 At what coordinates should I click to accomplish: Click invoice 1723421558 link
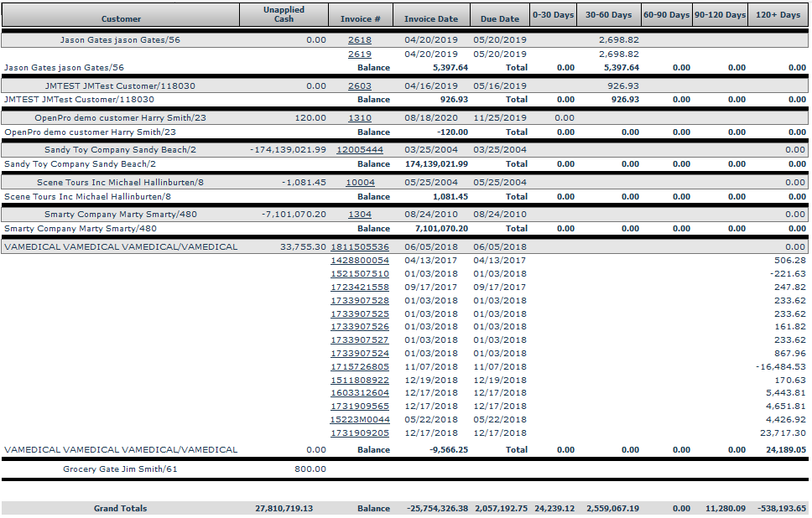coord(359,287)
